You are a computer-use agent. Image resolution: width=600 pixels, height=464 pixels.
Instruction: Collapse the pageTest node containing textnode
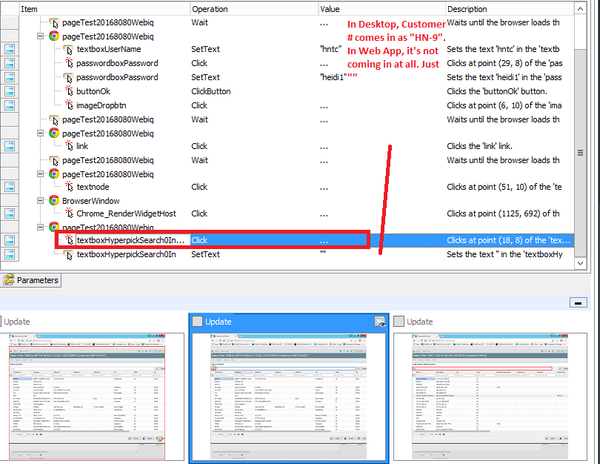click(40, 173)
